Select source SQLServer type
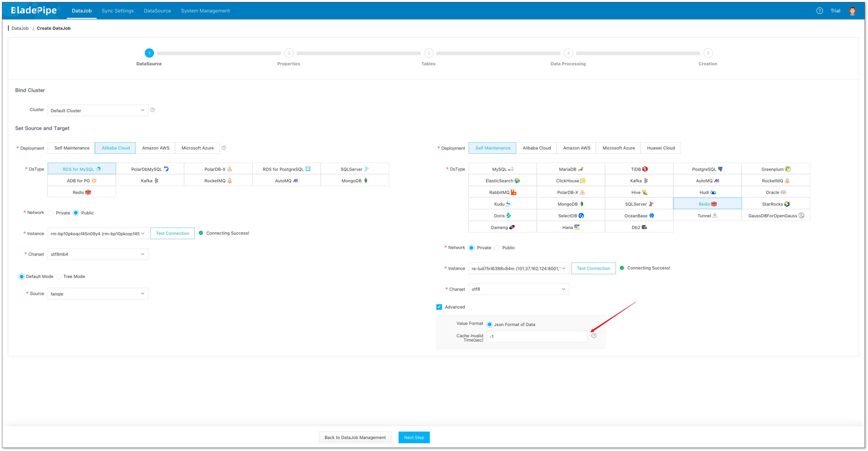This screenshot has width=868, height=451. pyautogui.click(x=355, y=169)
